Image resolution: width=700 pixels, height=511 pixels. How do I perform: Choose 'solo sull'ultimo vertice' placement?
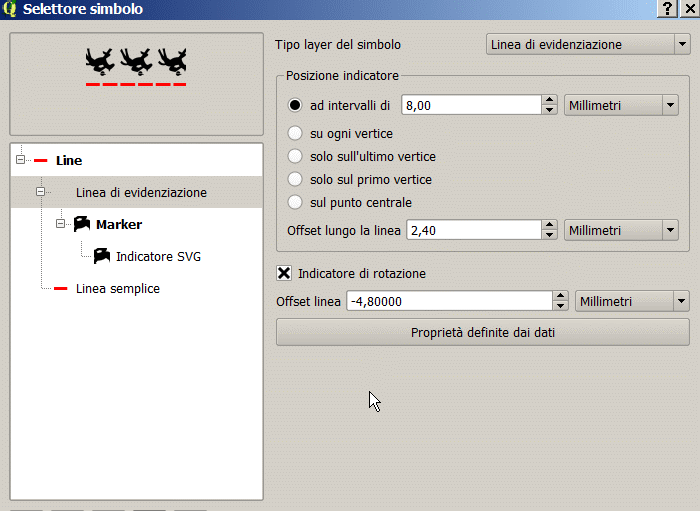(295, 156)
